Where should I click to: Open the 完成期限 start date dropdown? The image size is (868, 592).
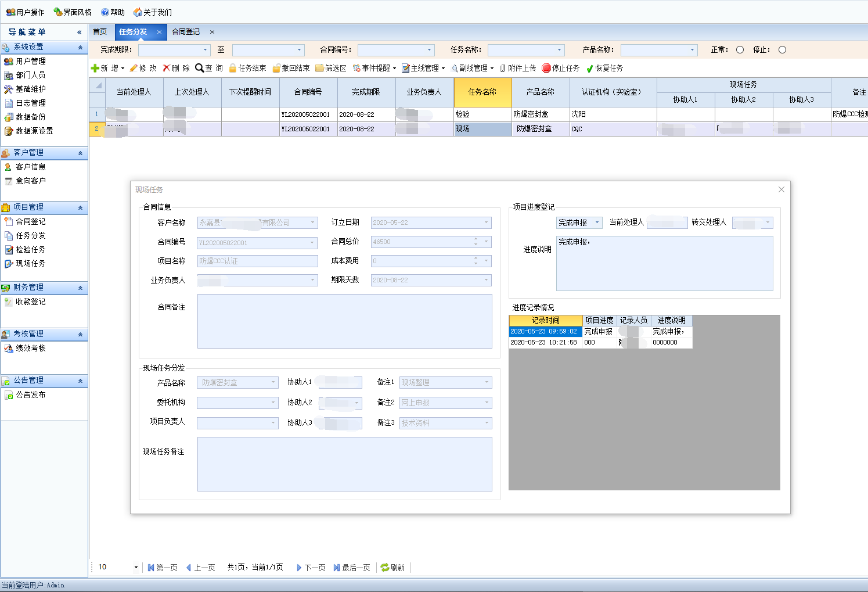pos(205,50)
